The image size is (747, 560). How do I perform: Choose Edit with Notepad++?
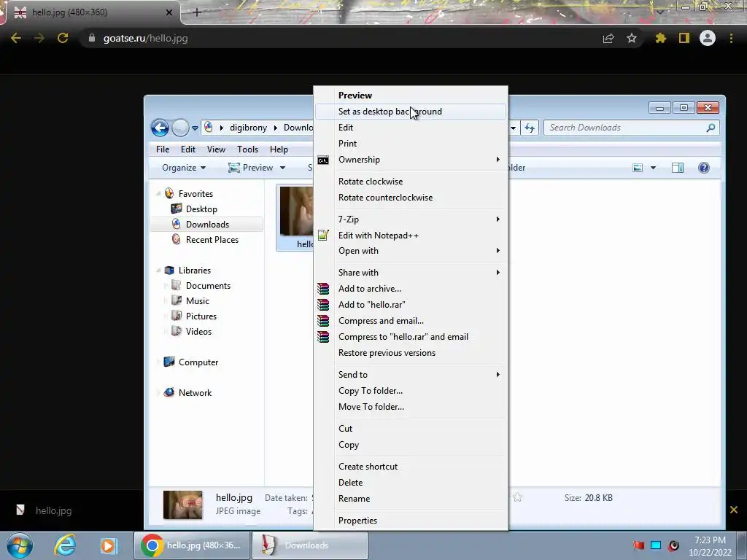pyautogui.click(x=410, y=236)
